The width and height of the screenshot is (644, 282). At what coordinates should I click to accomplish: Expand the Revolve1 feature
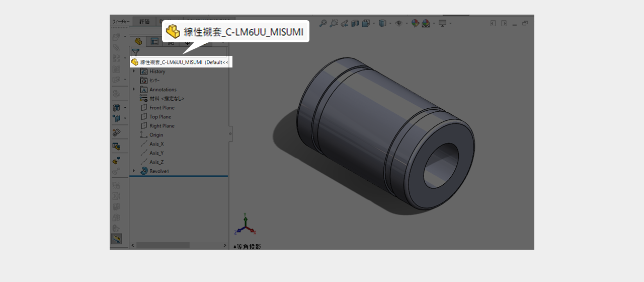(134, 171)
